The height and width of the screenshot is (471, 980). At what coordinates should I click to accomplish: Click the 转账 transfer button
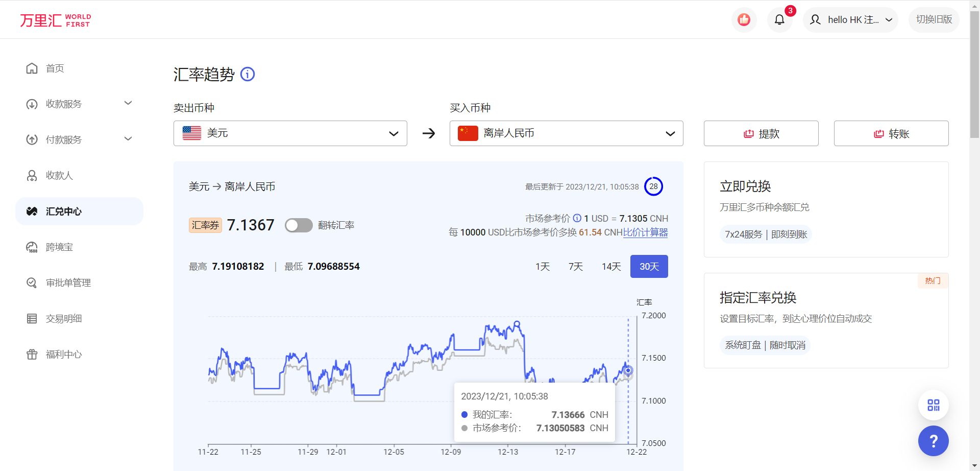(x=891, y=133)
